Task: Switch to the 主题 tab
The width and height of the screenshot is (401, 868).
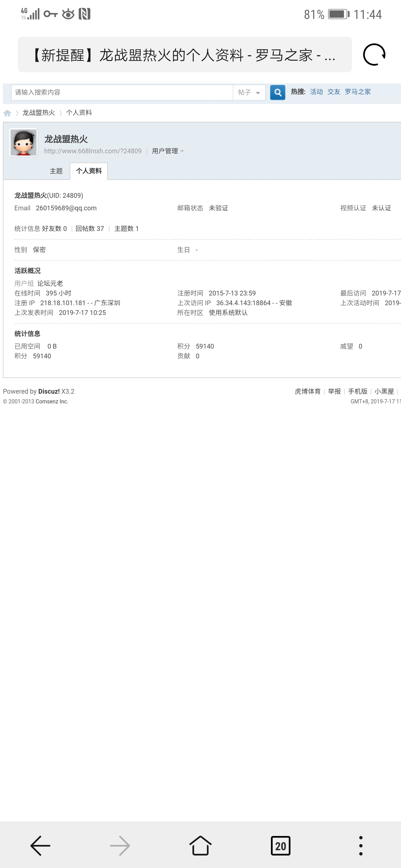Action: point(56,171)
